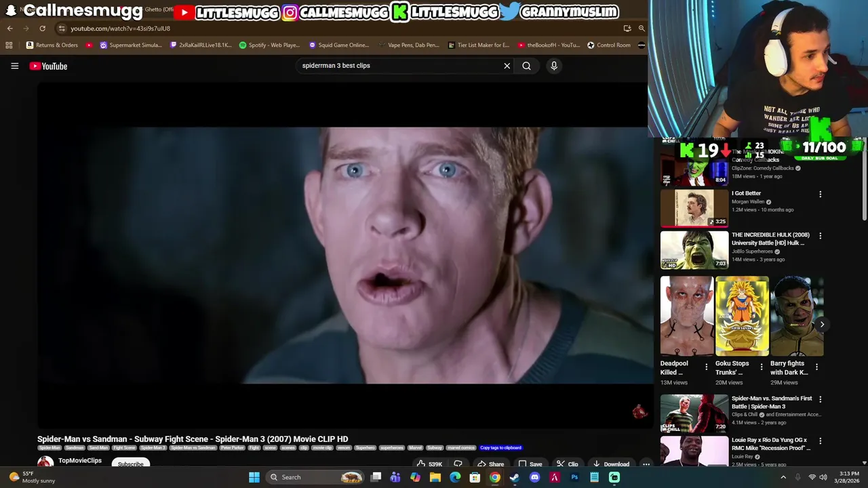
Task: Open options for the Goku Stops Trunks short
Action: pos(761,367)
